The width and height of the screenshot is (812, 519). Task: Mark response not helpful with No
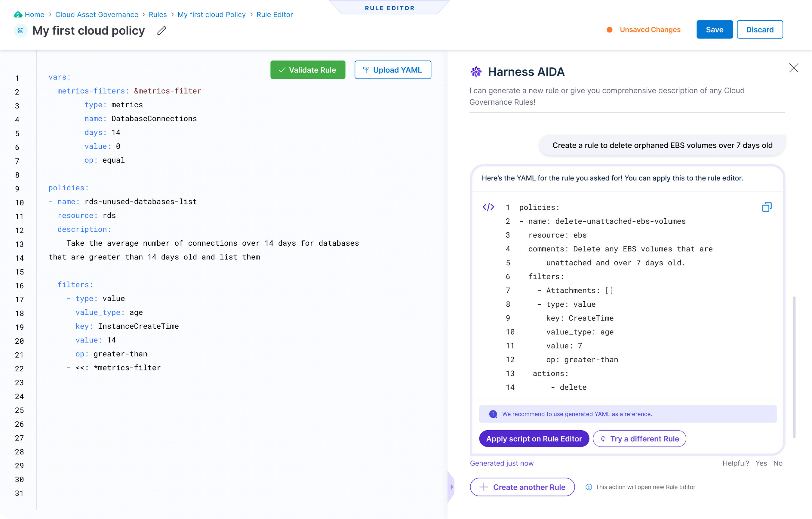[778, 463]
